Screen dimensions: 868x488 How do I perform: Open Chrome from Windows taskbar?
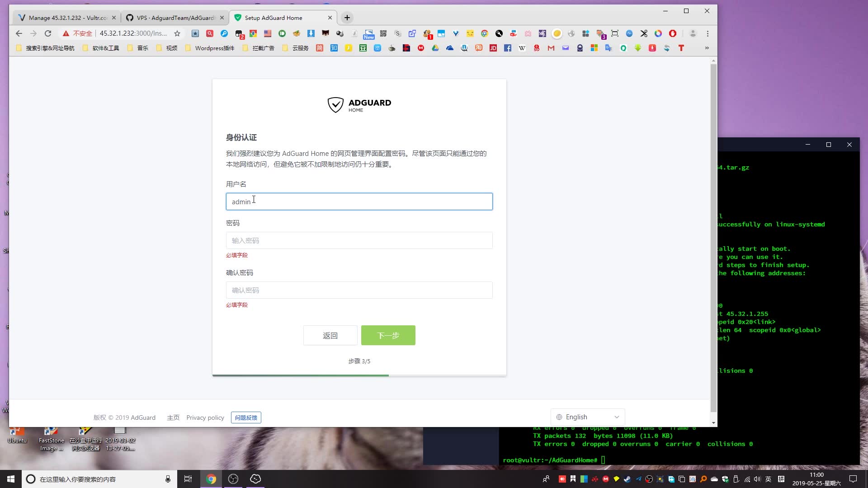pyautogui.click(x=211, y=479)
